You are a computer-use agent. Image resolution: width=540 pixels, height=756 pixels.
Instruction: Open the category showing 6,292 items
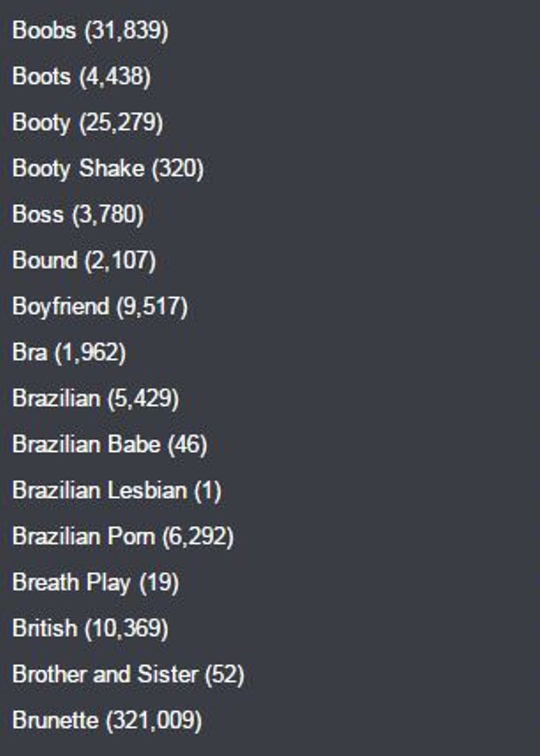123,536
